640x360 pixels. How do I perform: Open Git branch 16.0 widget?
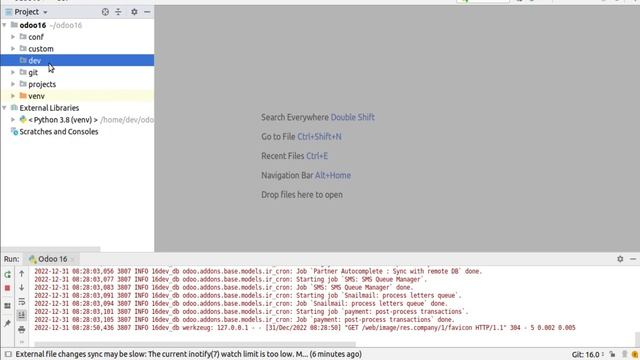(x=588, y=354)
